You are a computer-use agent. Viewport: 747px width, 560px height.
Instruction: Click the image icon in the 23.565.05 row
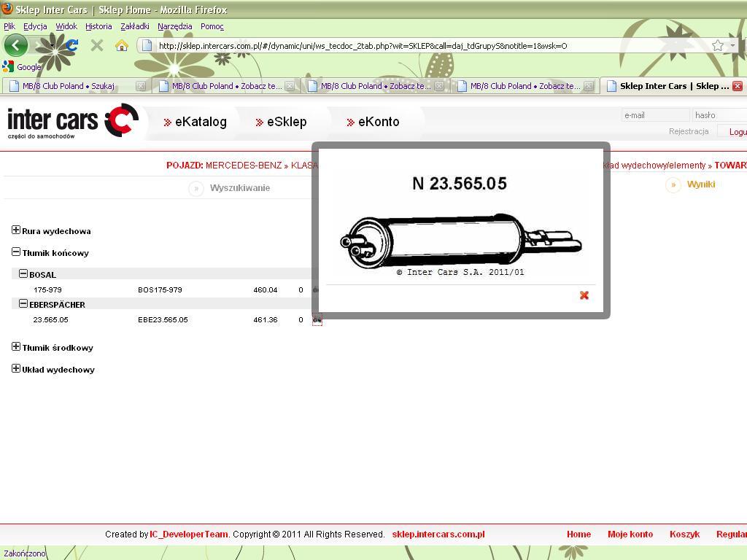pyautogui.click(x=317, y=319)
